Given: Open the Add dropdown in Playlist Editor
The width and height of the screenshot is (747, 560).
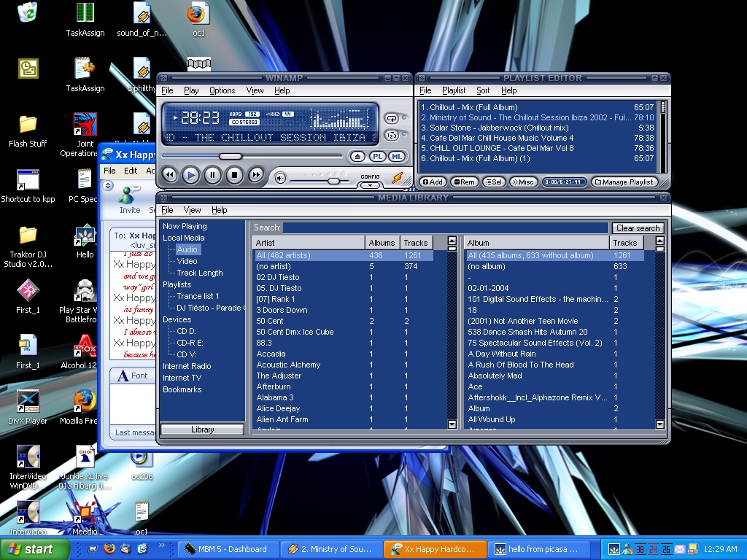Looking at the screenshot, I should pyautogui.click(x=433, y=182).
